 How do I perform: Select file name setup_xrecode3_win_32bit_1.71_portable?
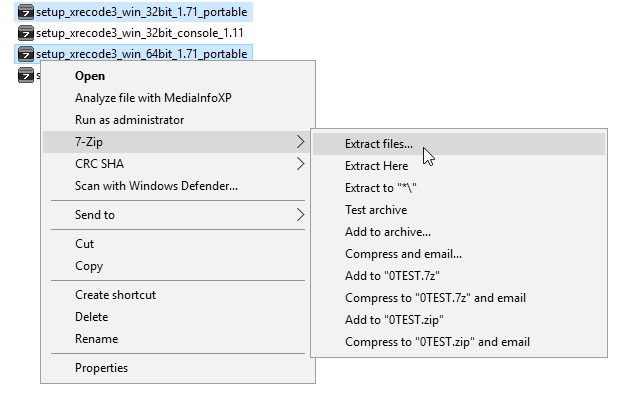(x=142, y=12)
